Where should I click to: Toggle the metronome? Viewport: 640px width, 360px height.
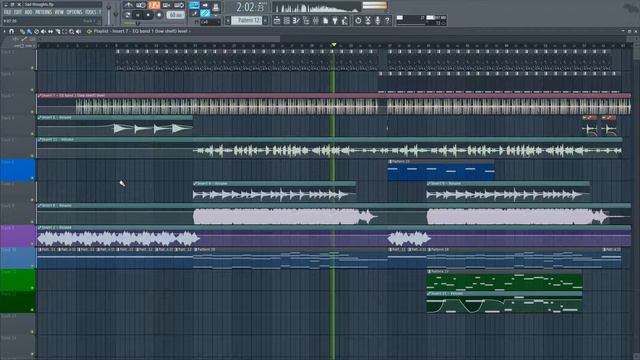click(x=128, y=4)
